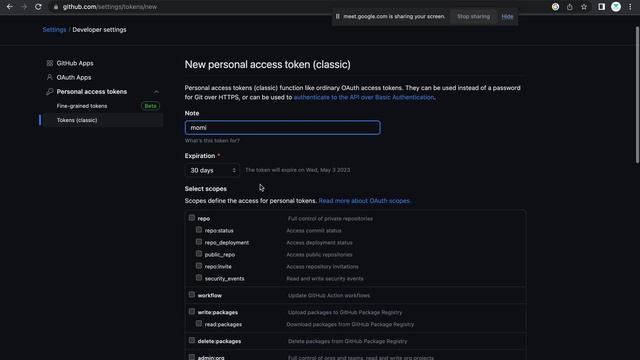Click the Grammarly extension icon
This screenshot has height=360, width=640.
[x=556, y=7]
